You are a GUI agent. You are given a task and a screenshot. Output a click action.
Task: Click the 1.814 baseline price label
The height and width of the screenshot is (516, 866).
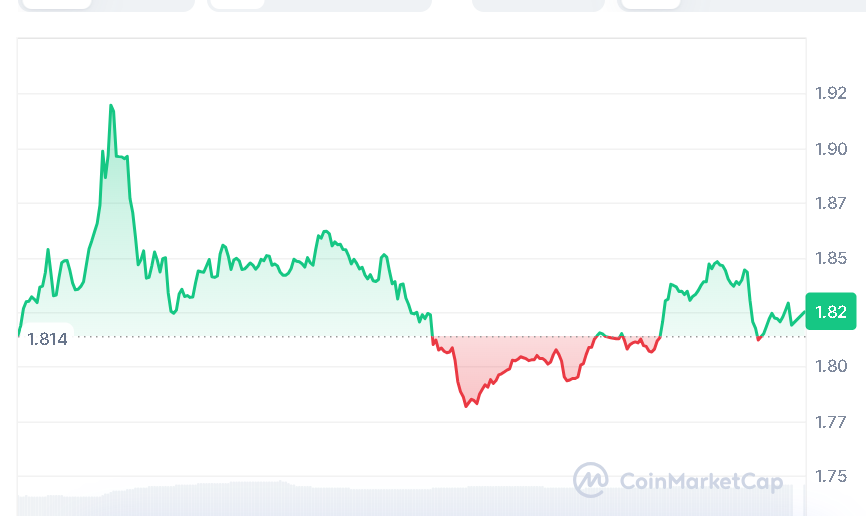[47, 339]
